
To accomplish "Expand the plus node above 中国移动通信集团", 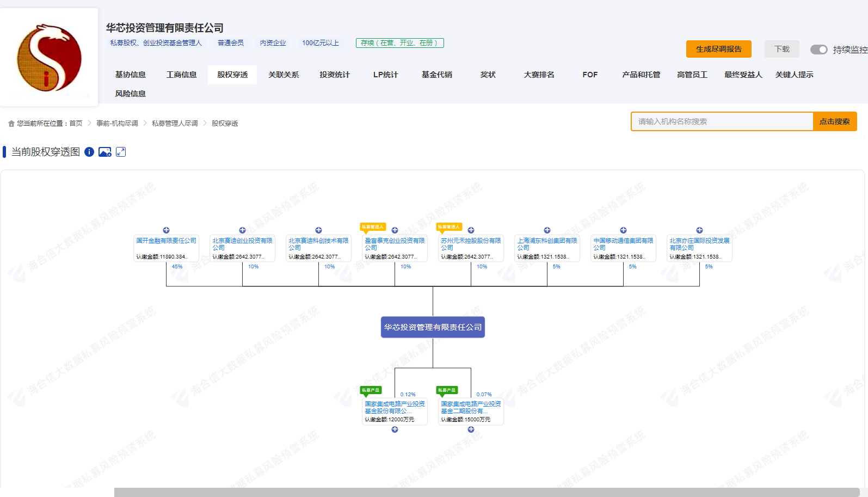I will pos(624,230).
